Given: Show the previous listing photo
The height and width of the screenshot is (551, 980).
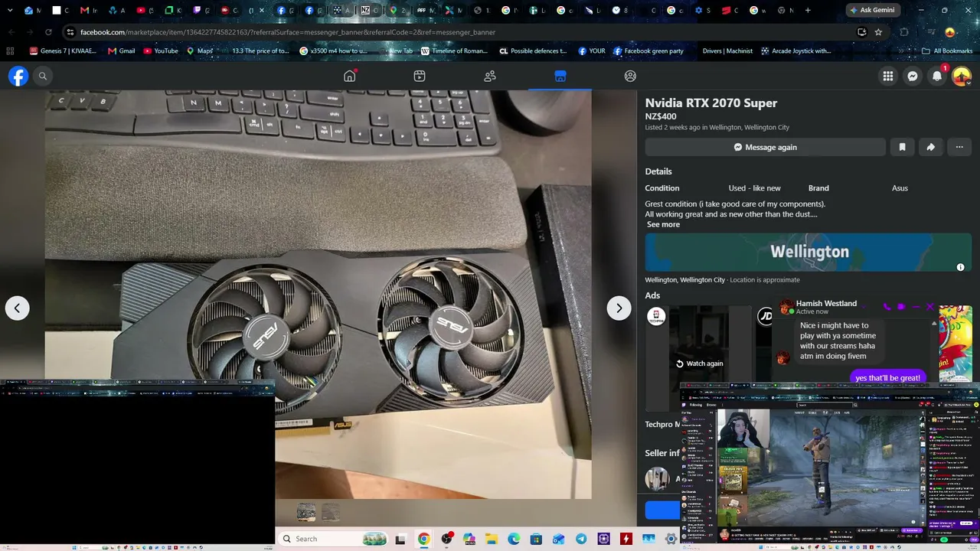Looking at the screenshot, I should (x=17, y=308).
